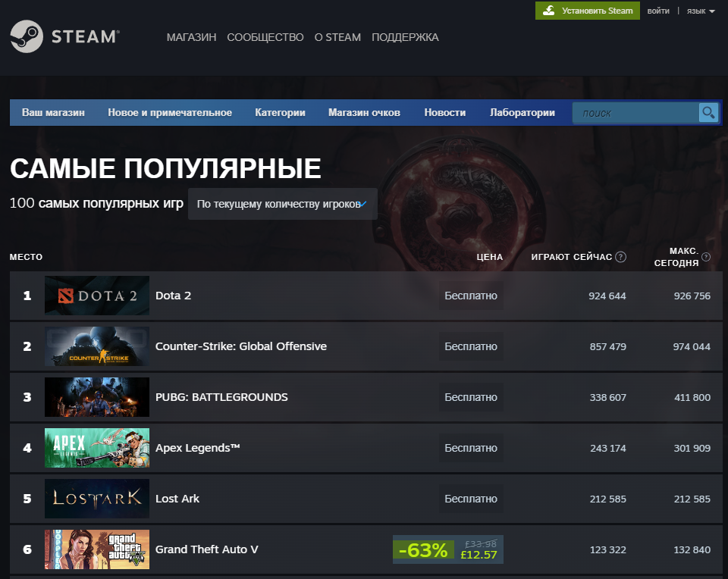This screenshot has height=579, width=728.
Task: Open the PUBG: BATTLEGROUNDS game thumbnail
Action: tap(97, 397)
